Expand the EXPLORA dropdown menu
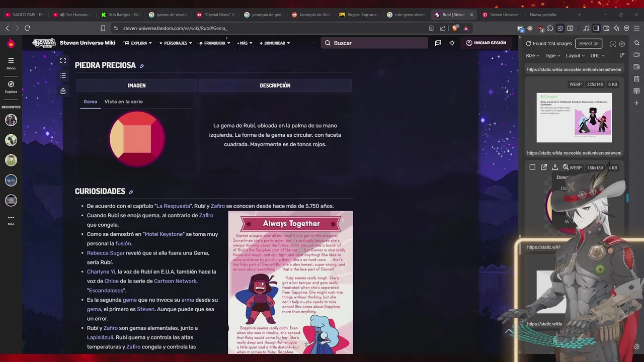Screen dimensions: 644x362 [138, 43]
